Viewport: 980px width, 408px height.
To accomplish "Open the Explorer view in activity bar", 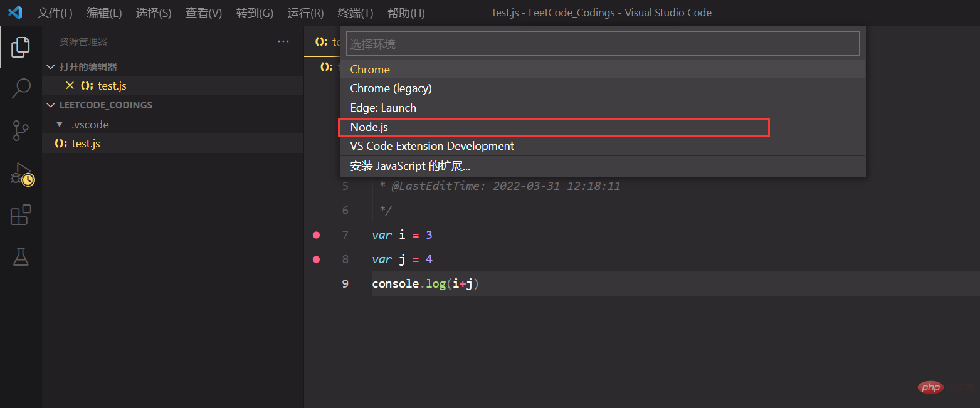I will click(x=21, y=47).
